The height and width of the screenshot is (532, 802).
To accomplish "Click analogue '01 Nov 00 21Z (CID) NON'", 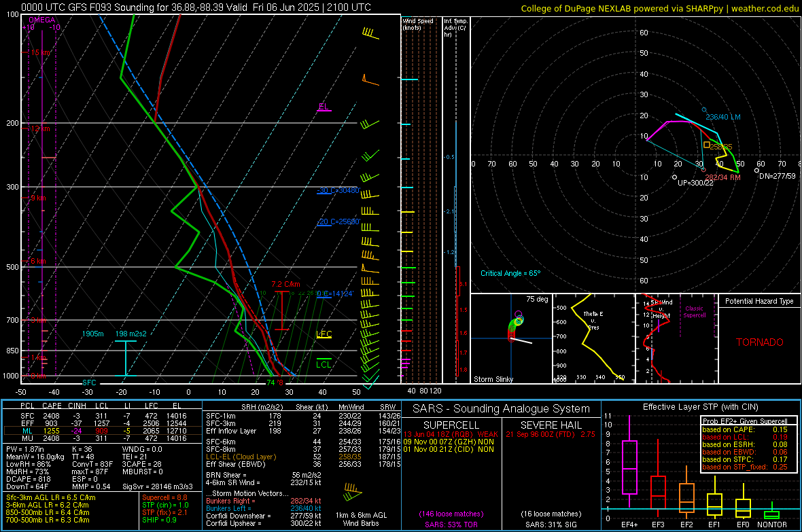I will (x=449, y=449).
